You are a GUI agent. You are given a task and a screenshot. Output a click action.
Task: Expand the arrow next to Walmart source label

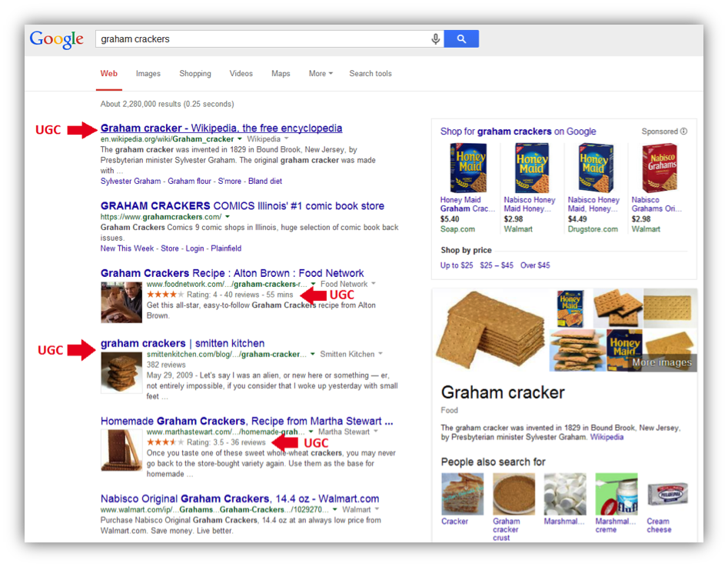point(377,509)
